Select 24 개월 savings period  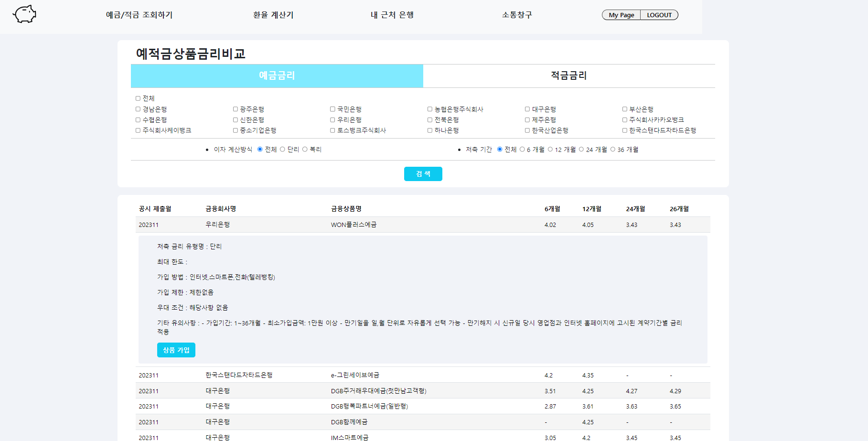(581, 150)
